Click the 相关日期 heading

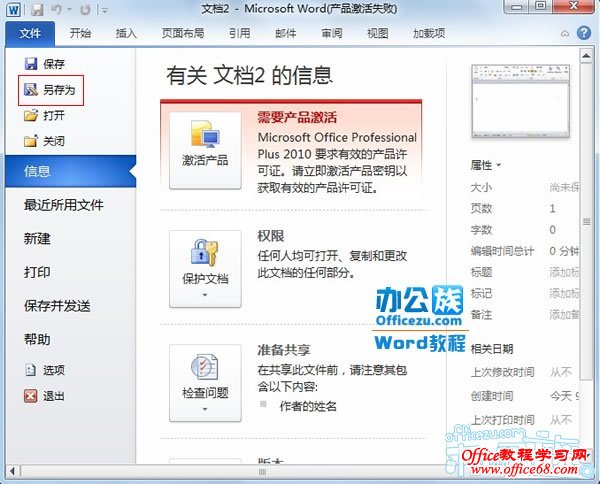point(492,349)
